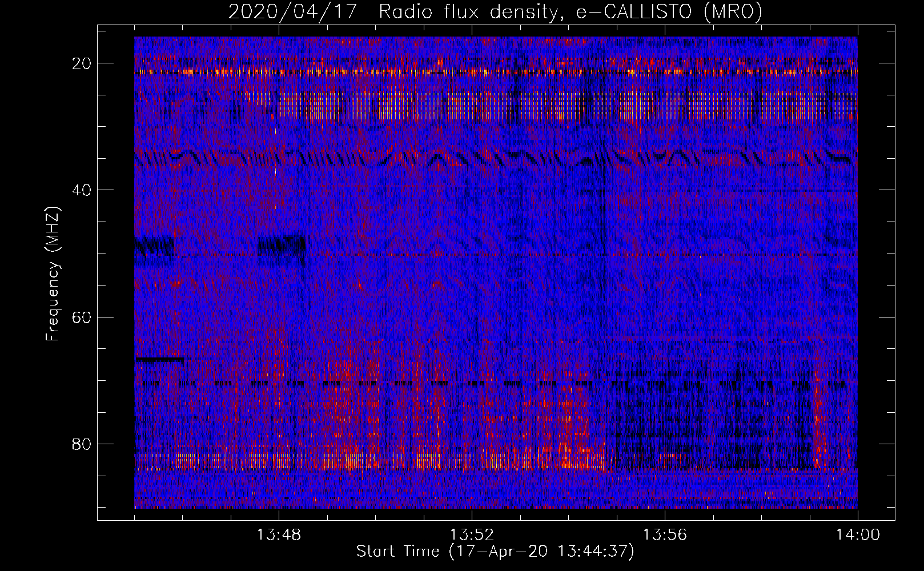Image resolution: width=924 pixels, height=571 pixels.
Task: Click the 13:52 time tick label
Action: point(472,535)
